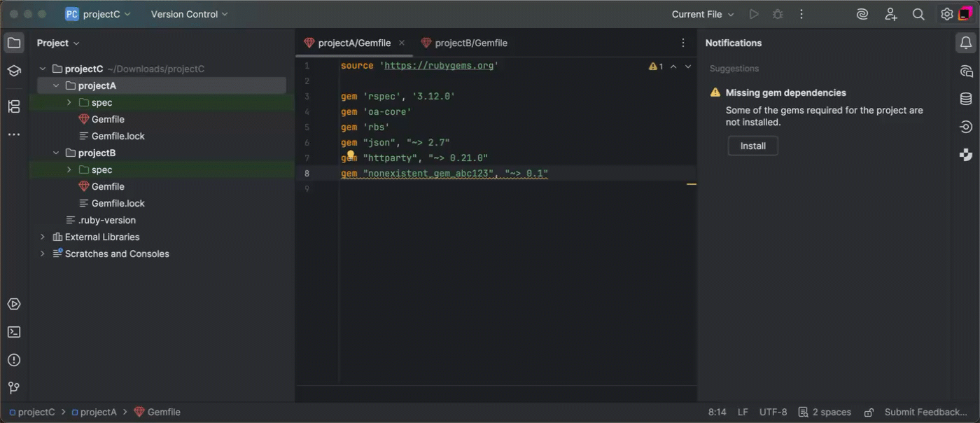
Task: Open the Learn tool window icon
Action: [x=14, y=71]
